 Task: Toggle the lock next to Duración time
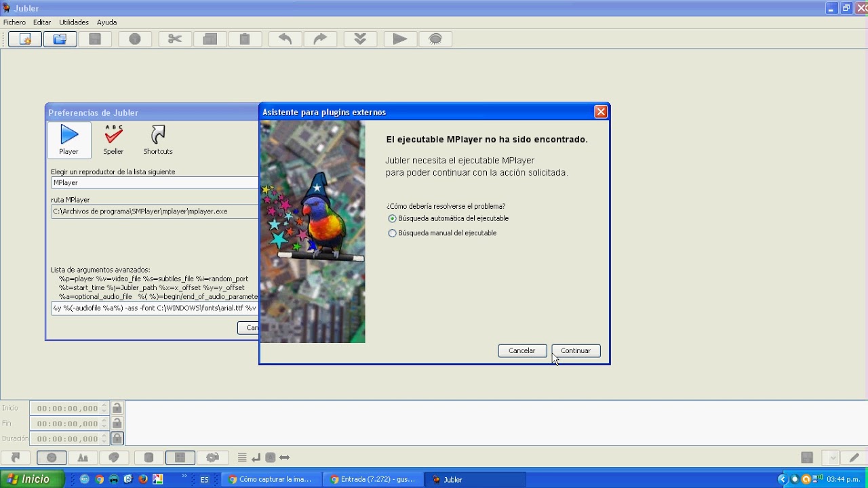pyautogui.click(x=117, y=439)
